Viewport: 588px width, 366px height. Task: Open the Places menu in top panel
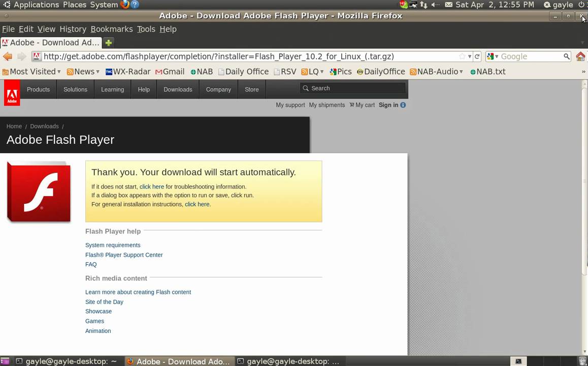(x=75, y=5)
